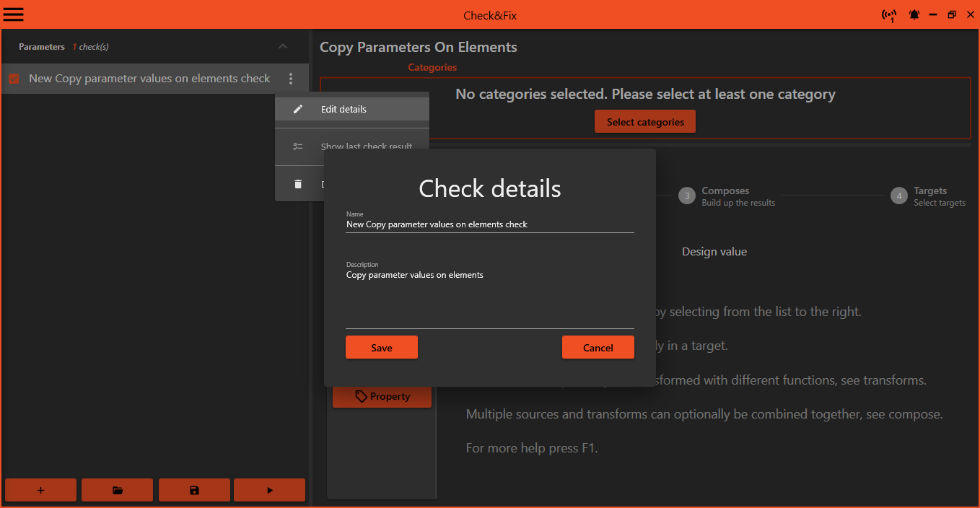
Task: Toggle the checkbox for New Copy parameter check
Action: [14, 79]
